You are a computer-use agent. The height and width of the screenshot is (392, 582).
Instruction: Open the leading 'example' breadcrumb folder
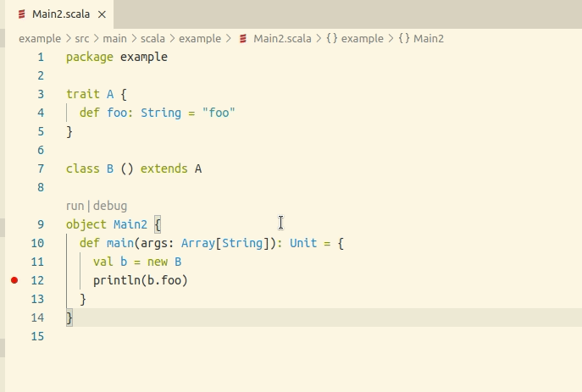(x=40, y=39)
